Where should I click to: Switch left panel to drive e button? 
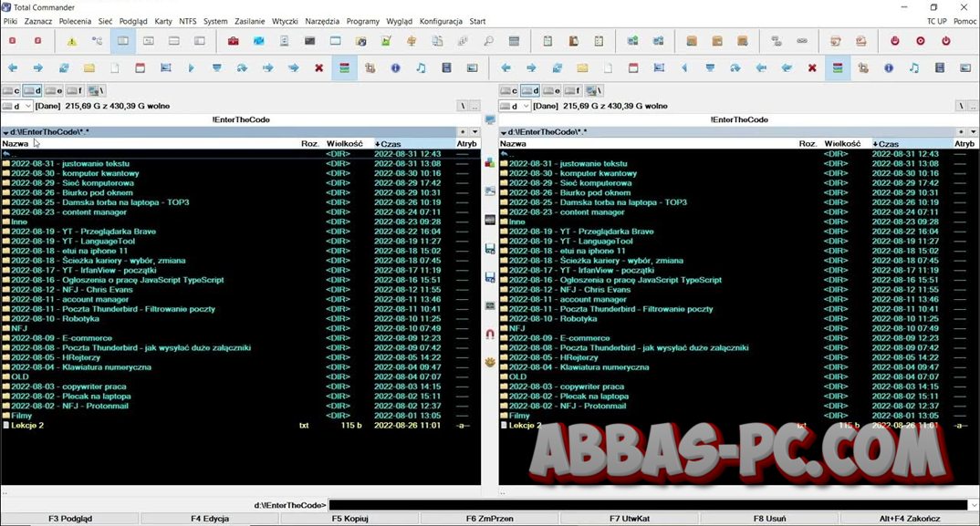(x=54, y=91)
